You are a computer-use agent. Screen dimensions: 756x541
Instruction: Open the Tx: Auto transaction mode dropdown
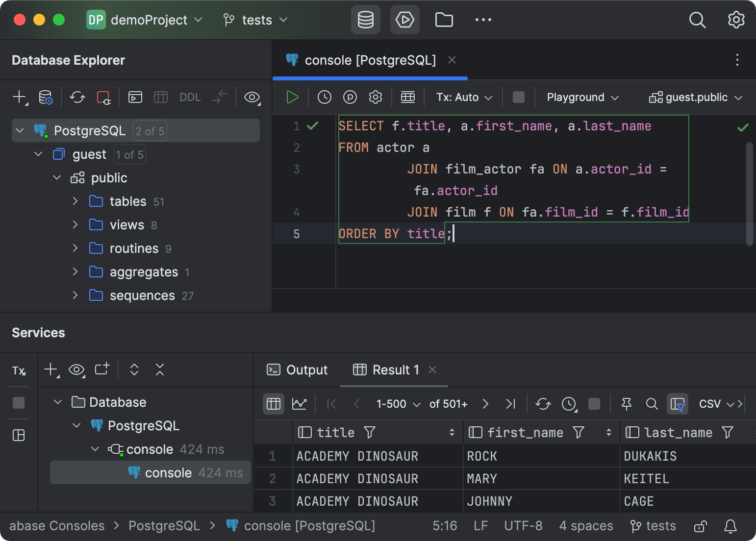pos(462,97)
